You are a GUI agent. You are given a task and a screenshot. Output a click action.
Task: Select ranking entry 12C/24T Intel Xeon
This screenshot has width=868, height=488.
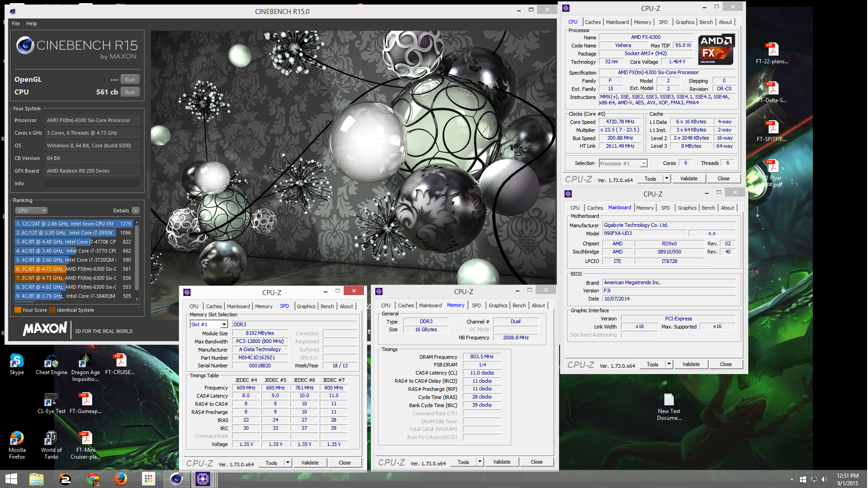pos(75,224)
